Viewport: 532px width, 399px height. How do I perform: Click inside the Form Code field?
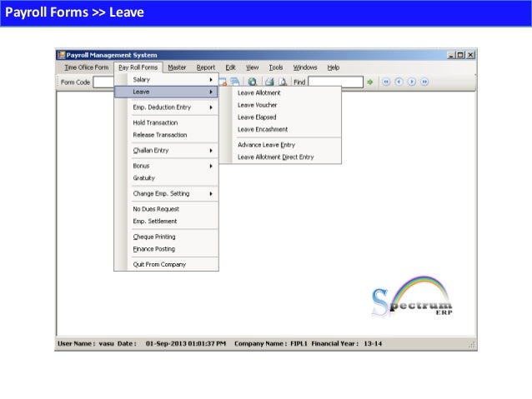pyautogui.click(x=104, y=82)
